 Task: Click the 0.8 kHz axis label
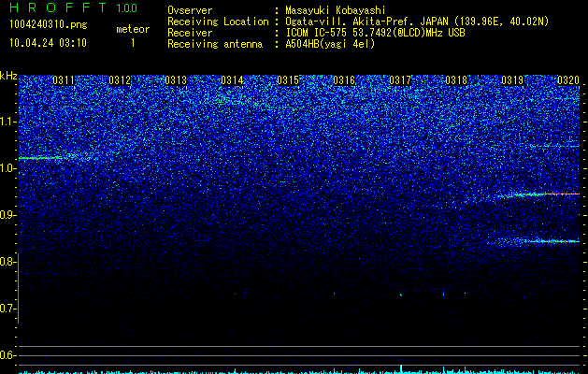[x=7, y=262]
